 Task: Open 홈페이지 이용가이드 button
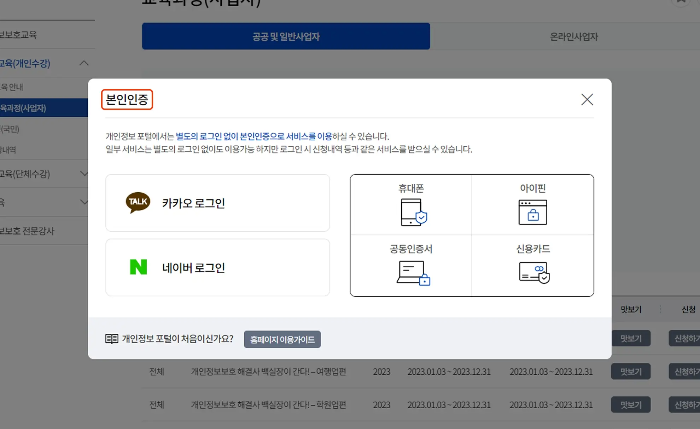[282, 339]
